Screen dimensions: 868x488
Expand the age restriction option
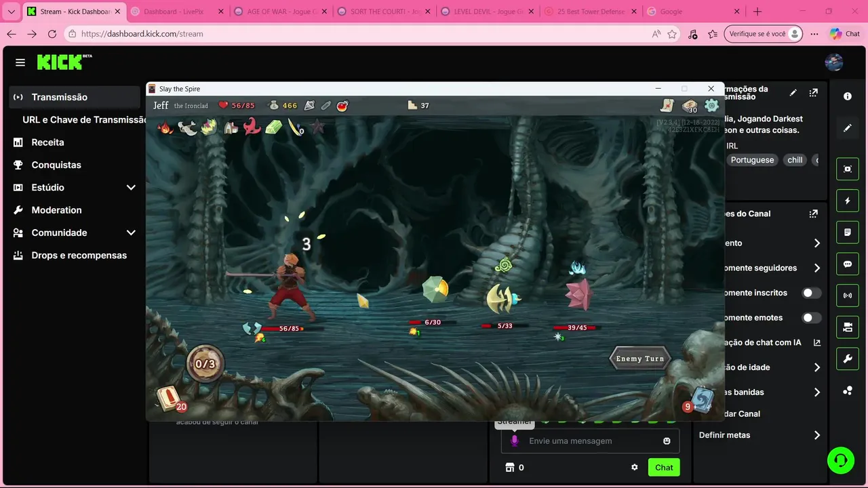(816, 367)
